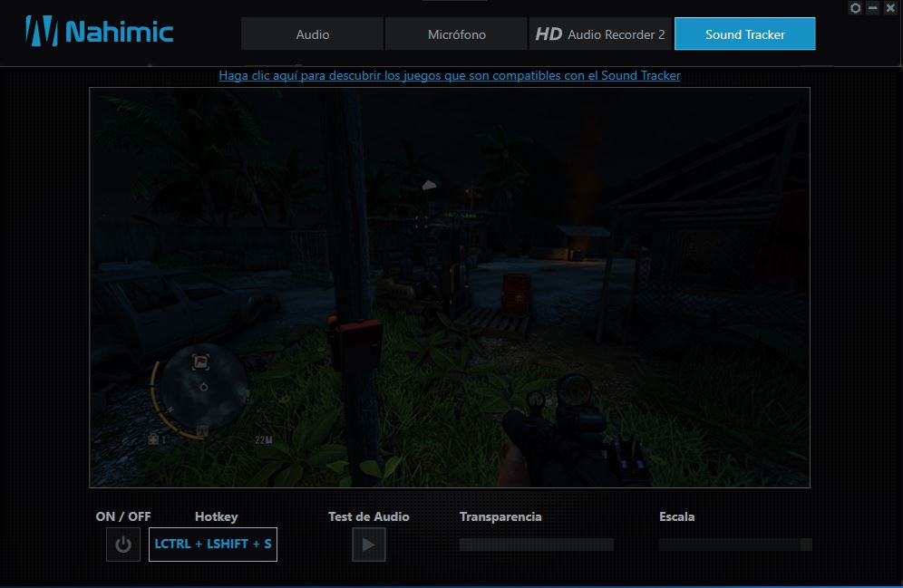Open the settings gear icon

855,8
